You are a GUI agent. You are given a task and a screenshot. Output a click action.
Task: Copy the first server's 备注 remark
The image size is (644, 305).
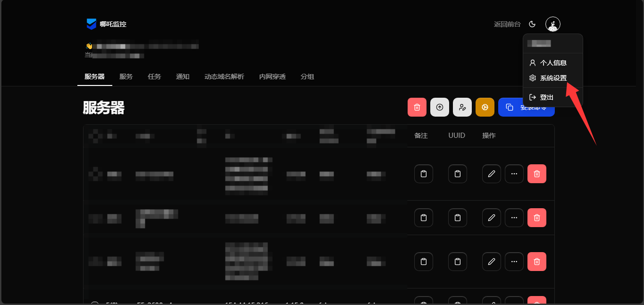click(x=423, y=174)
